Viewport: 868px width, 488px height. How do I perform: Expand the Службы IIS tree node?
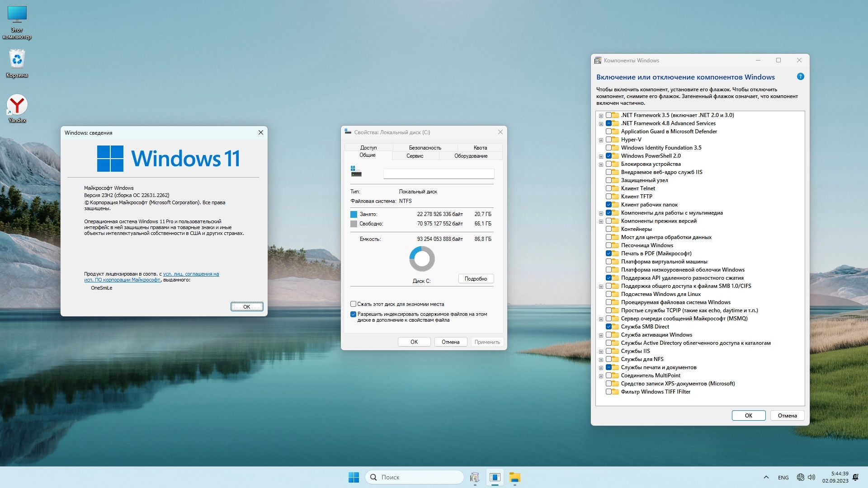click(x=601, y=352)
